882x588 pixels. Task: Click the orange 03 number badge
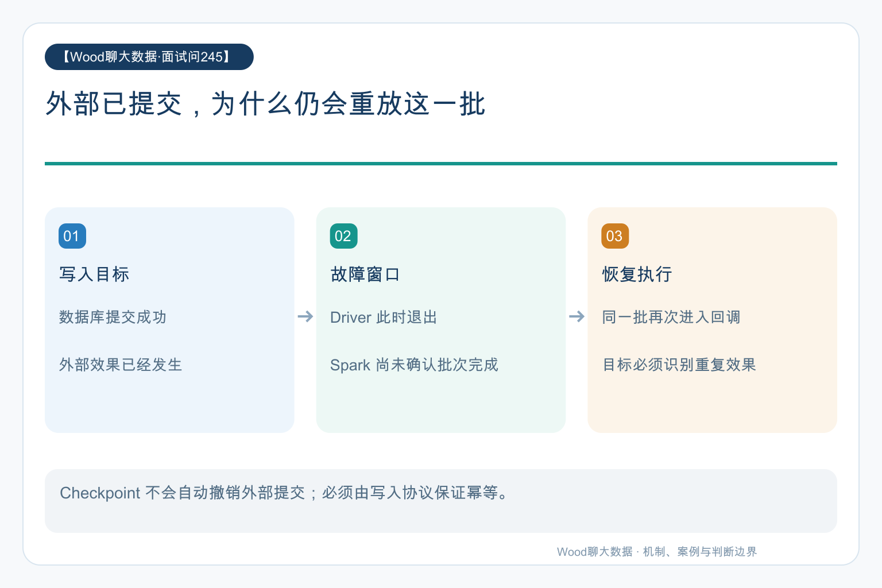pyautogui.click(x=615, y=236)
